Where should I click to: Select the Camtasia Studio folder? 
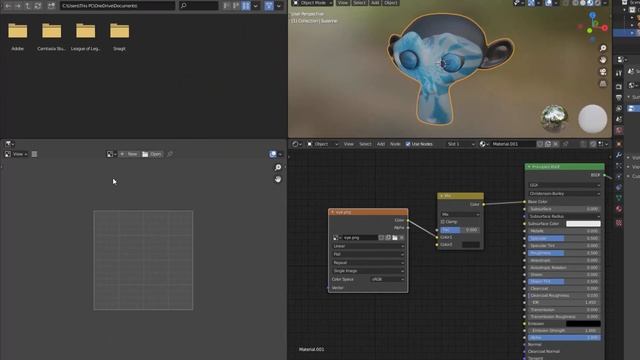(51, 37)
